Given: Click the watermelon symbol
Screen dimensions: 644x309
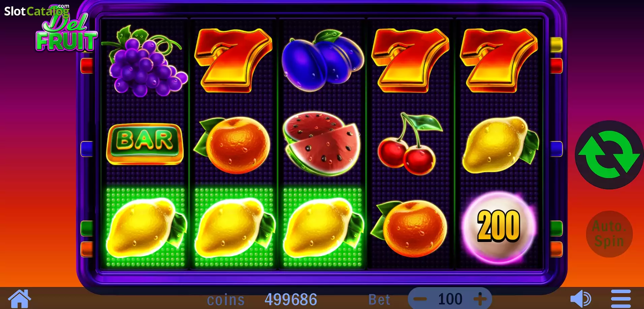Looking at the screenshot, I should coord(322,144).
